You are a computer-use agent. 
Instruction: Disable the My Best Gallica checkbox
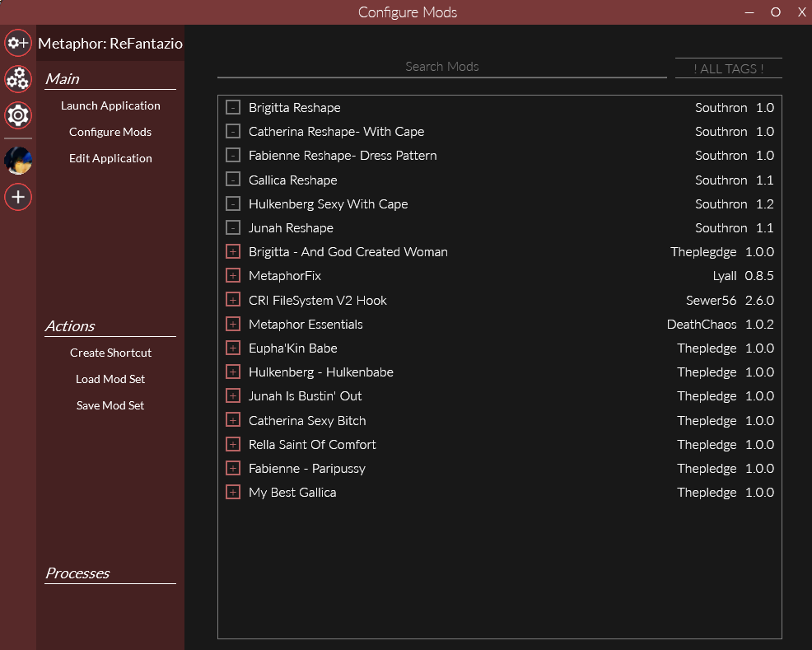233,492
